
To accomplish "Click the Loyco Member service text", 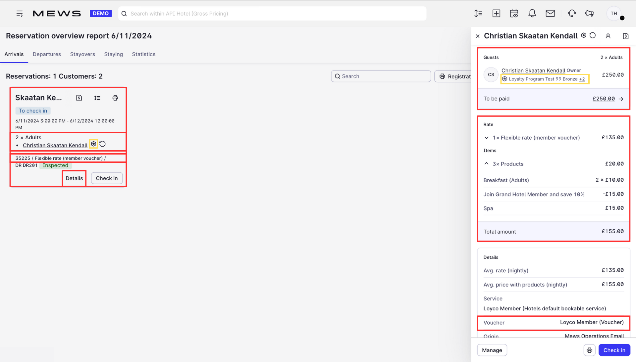I will [x=545, y=309].
